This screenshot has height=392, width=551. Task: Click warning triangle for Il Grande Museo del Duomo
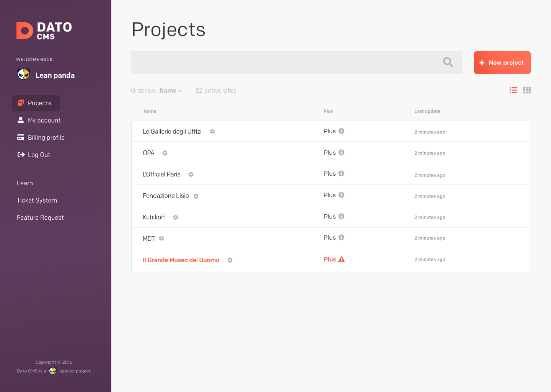[342, 259]
